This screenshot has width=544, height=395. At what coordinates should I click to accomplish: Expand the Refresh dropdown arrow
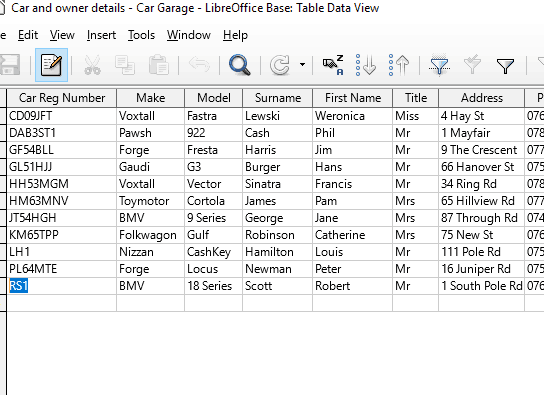(x=303, y=65)
